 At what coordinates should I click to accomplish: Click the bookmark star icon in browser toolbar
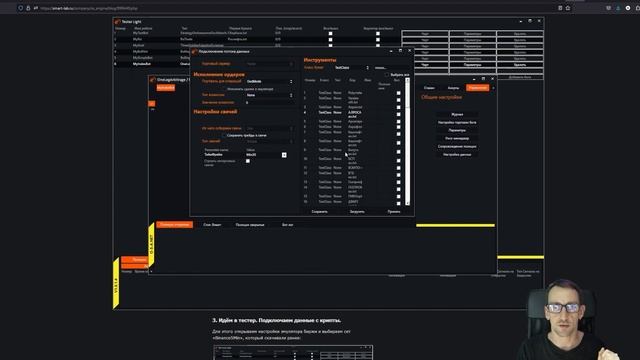tap(568, 8)
